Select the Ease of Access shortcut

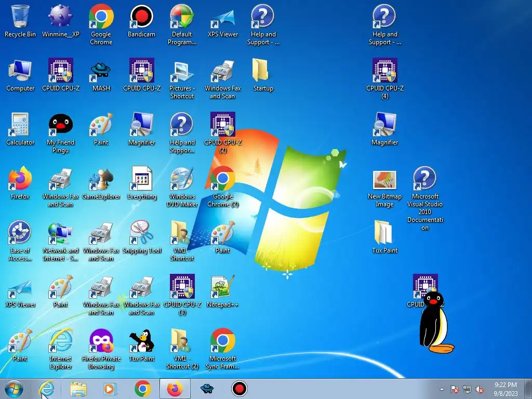point(20,241)
